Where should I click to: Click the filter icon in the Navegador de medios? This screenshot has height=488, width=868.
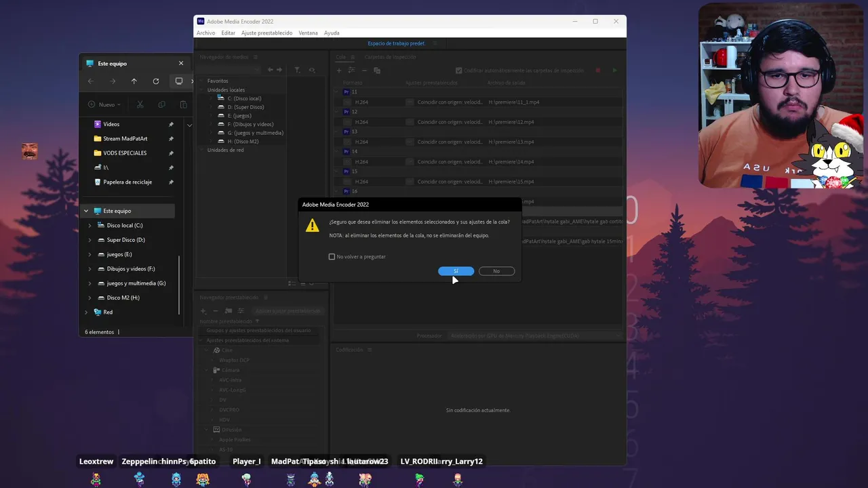coord(297,70)
